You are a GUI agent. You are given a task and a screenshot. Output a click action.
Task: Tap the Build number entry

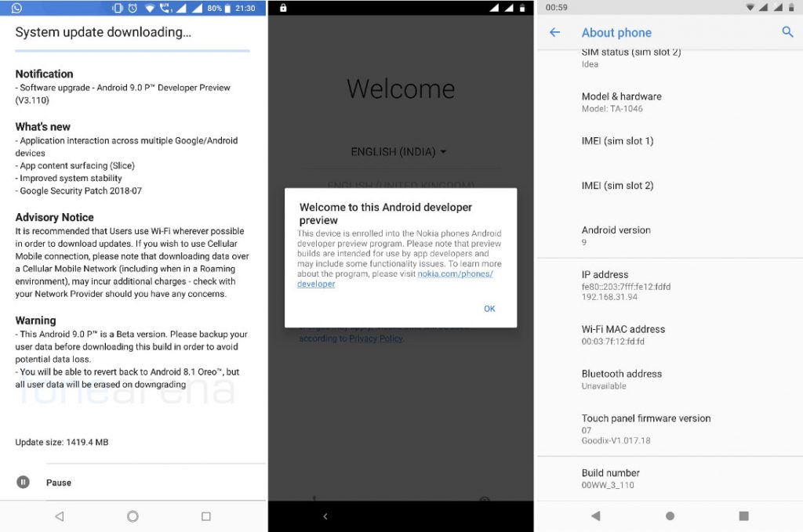coord(670,478)
